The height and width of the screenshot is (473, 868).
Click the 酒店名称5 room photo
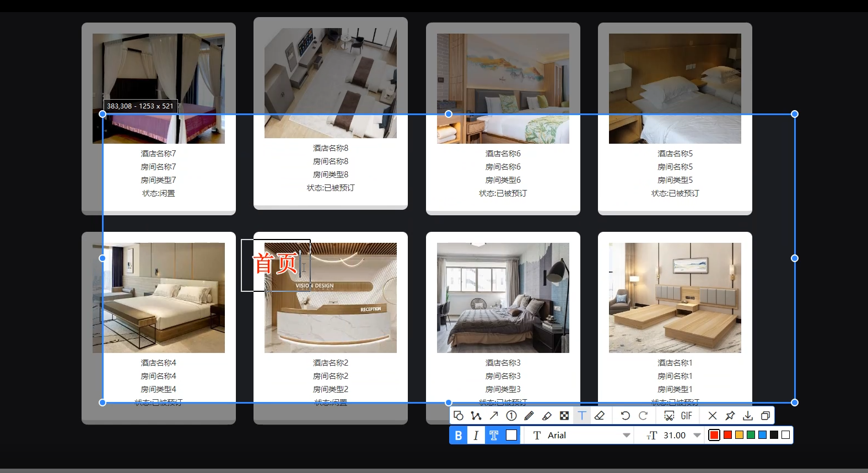(x=675, y=89)
